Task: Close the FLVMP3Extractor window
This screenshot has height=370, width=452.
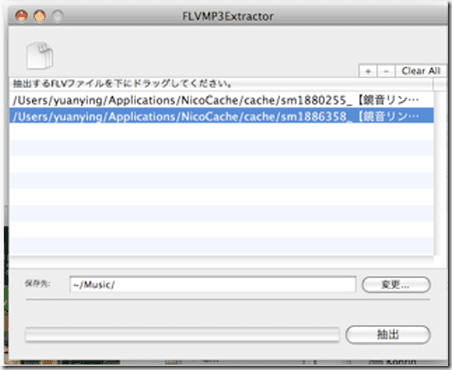Action: tap(22, 16)
